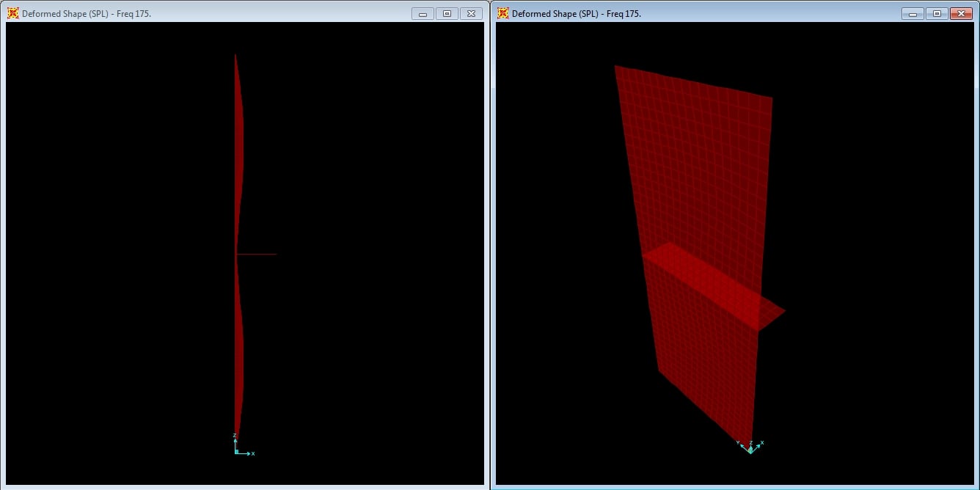Click the XYZ axis triad in right view
The height and width of the screenshot is (490, 980).
750,447
